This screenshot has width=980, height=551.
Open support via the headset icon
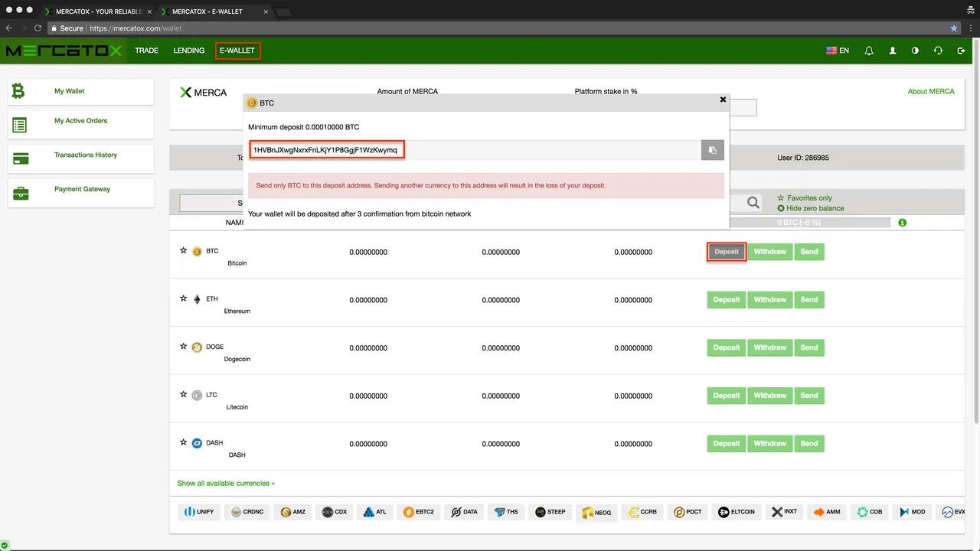coord(938,51)
